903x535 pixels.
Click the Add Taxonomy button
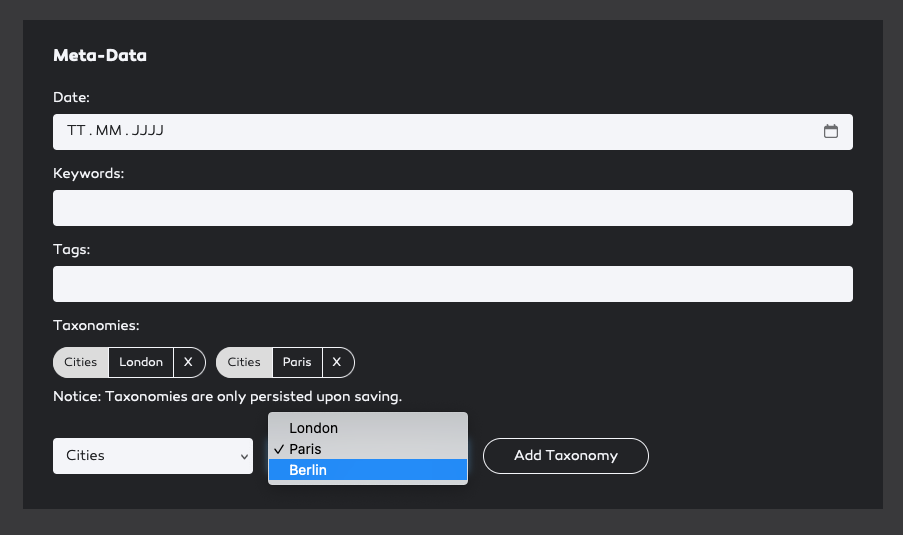coord(566,456)
